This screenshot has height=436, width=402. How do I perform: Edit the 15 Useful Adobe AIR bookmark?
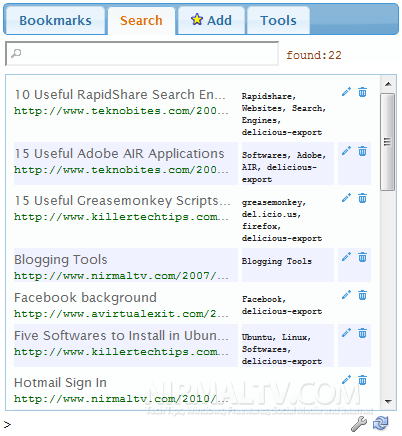click(346, 151)
